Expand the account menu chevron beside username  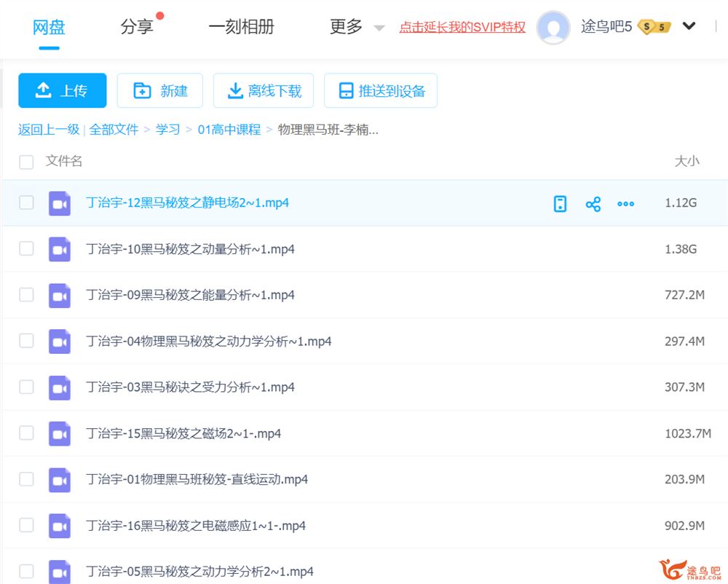689,27
